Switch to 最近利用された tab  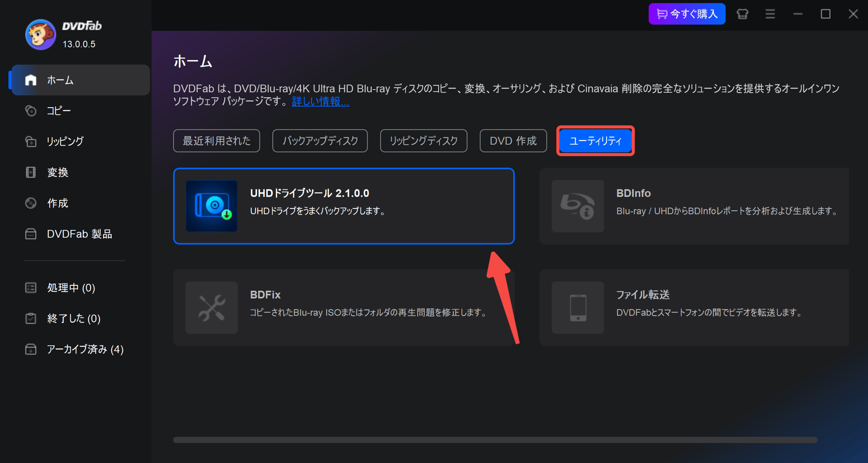tap(217, 141)
